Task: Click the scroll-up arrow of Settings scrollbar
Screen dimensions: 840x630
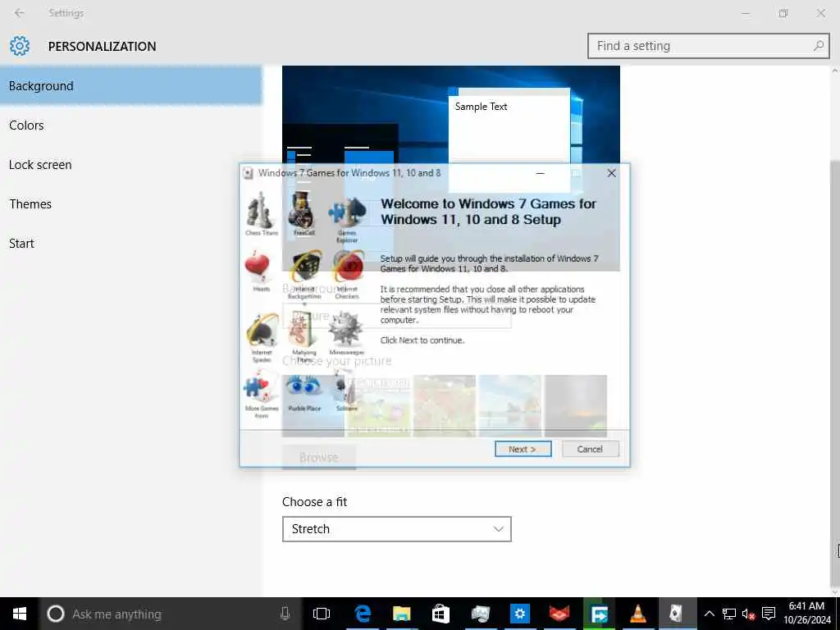Action: tap(834, 71)
